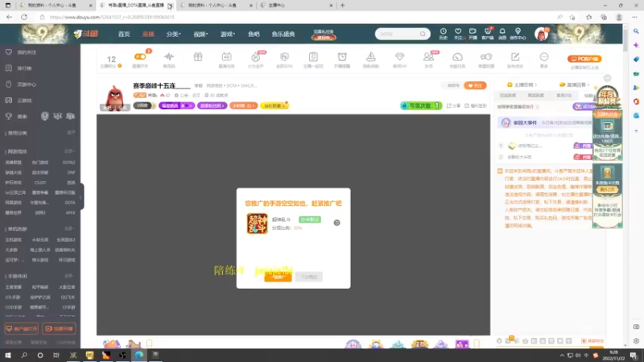Screen dimensions: 644x362
Task: Click the orange confirm button in popup
Action: click(x=278, y=277)
